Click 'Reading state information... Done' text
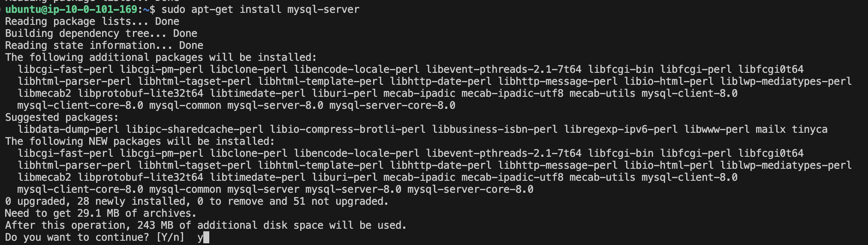The image size is (868, 245). point(104,45)
